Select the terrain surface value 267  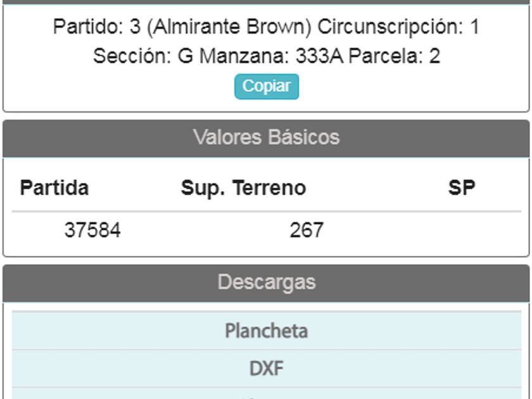point(307,230)
